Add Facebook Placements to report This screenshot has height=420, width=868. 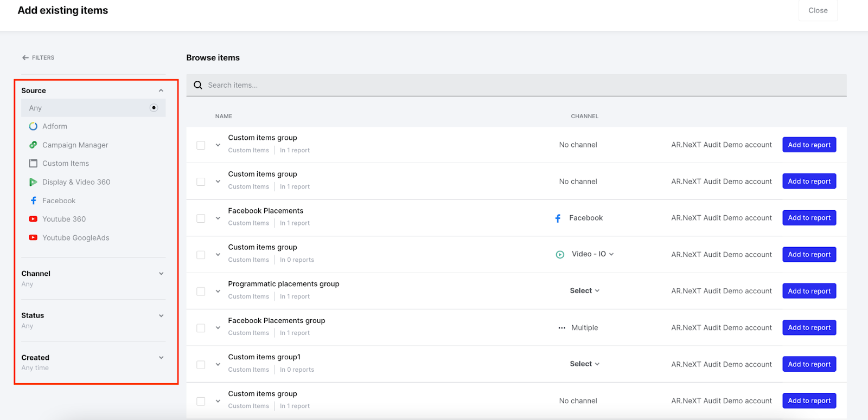(809, 218)
